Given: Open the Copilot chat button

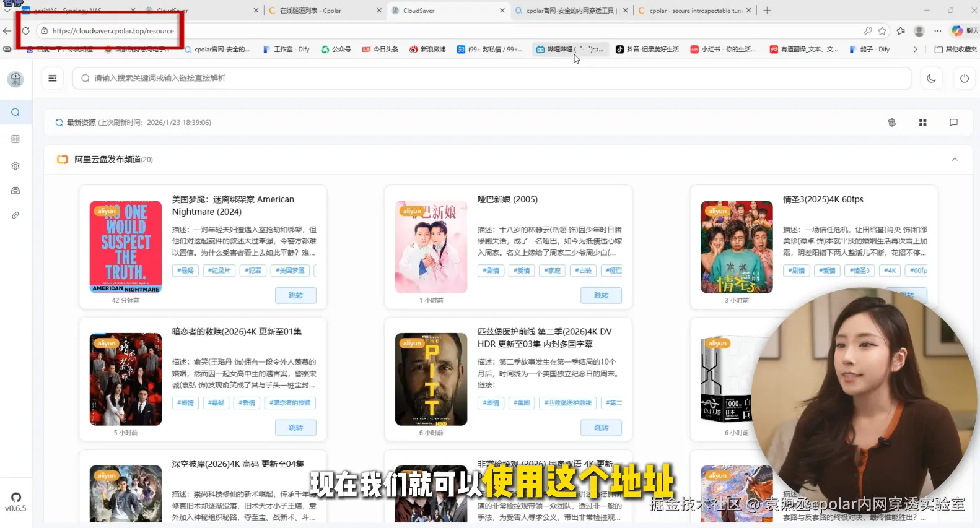Looking at the screenshot, I should [965, 31].
